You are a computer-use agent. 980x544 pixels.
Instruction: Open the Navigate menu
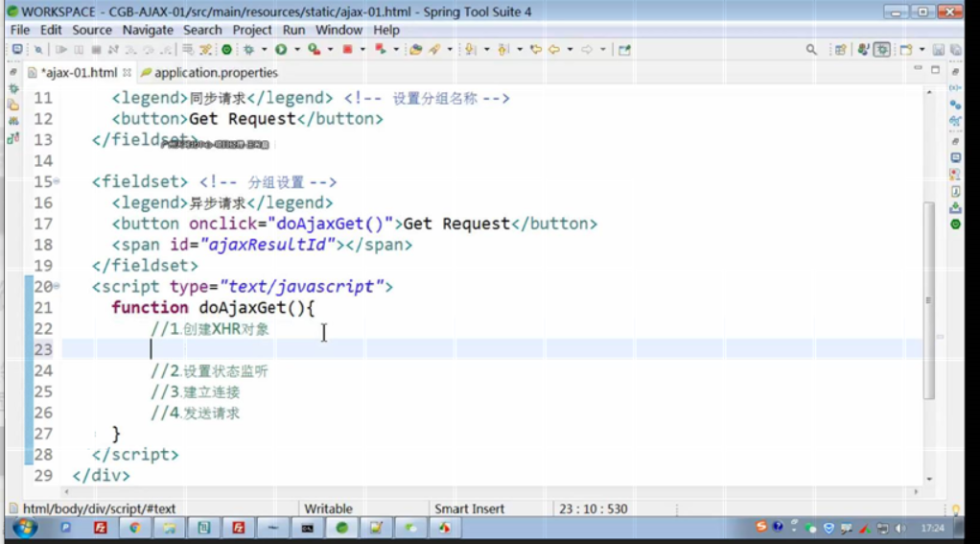148,30
